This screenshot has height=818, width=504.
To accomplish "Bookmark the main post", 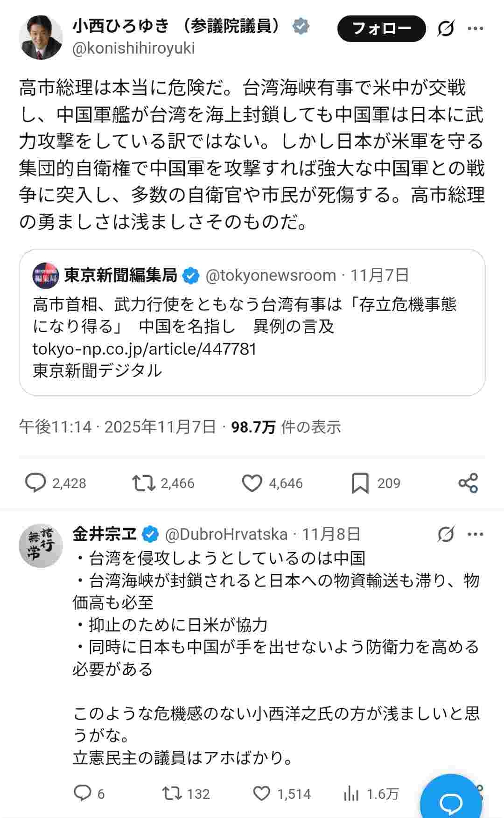I will pos(360,483).
